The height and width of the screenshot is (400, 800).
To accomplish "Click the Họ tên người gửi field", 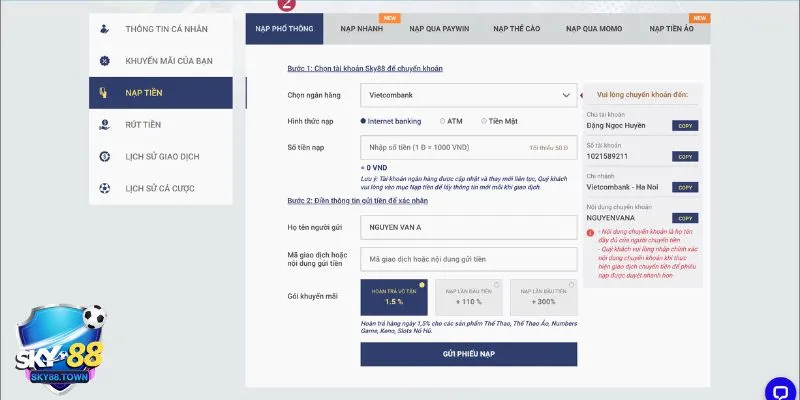I will point(468,228).
